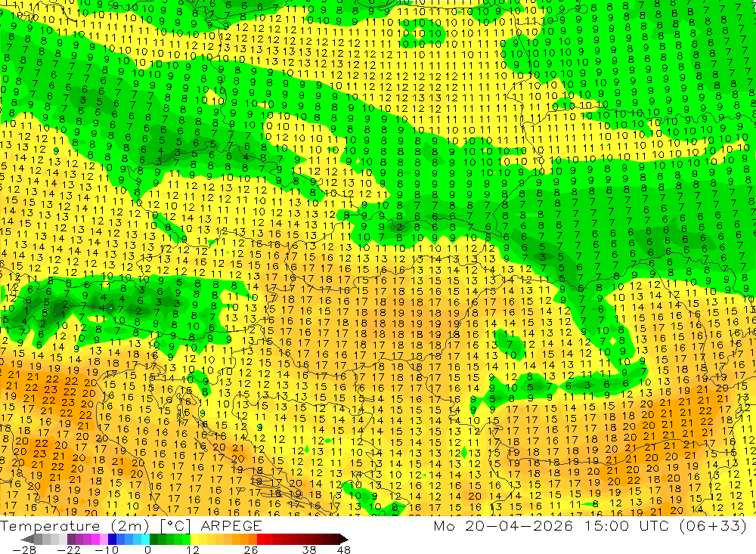Screen dimensions: 756x554
Task: Pick the cyan legend swatch just left of 0
Action: click(145, 540)
